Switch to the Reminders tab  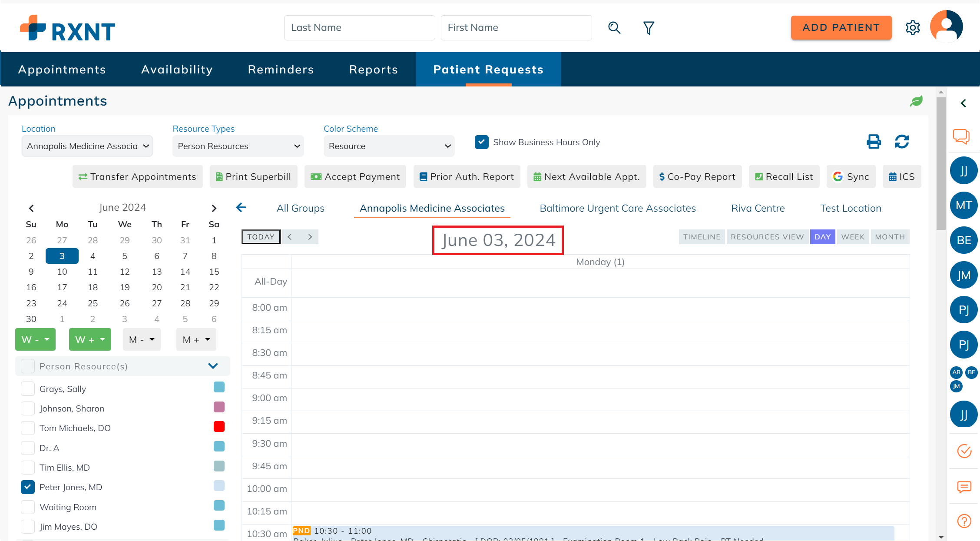pyautogui.click(x=281, y=70)
